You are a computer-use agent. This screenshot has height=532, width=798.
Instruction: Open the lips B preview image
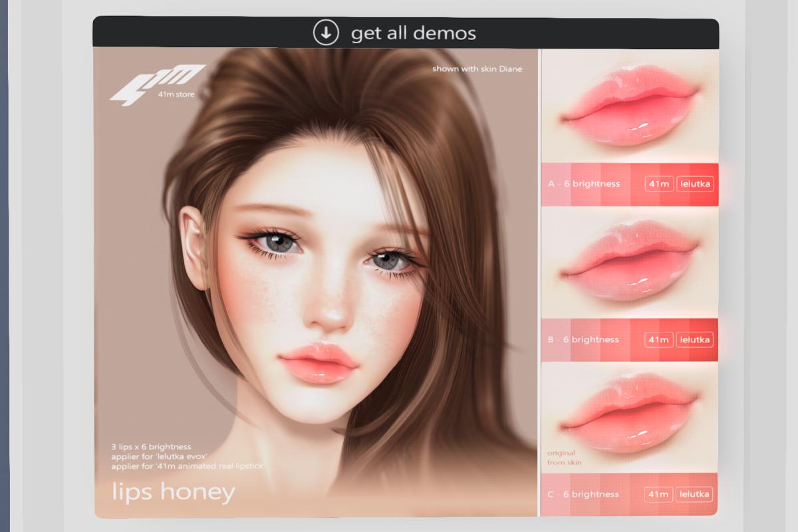click(x=628, y=263)
